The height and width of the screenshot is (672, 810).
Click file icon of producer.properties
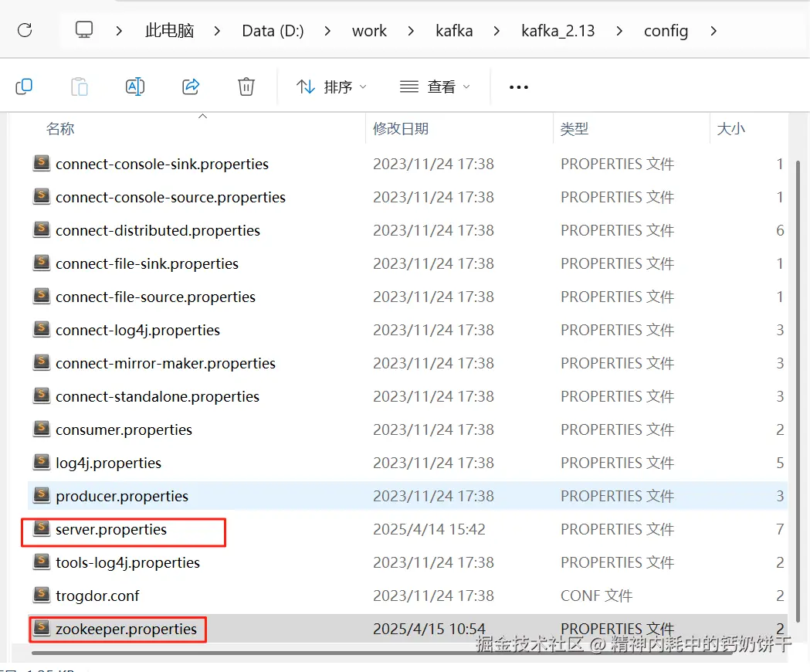(x=42, y=494)
